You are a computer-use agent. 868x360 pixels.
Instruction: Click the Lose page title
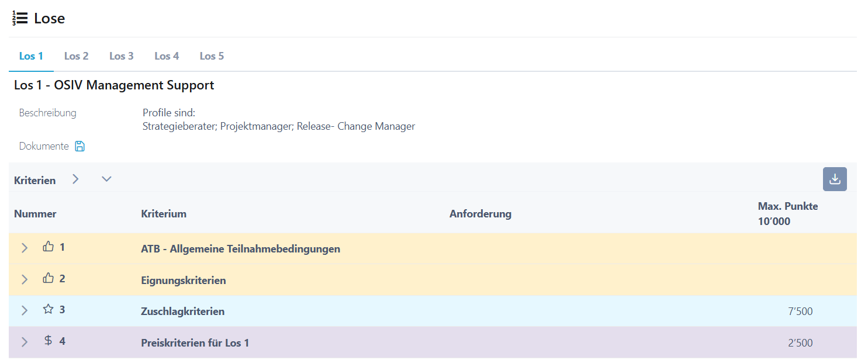tap(49, 19)
